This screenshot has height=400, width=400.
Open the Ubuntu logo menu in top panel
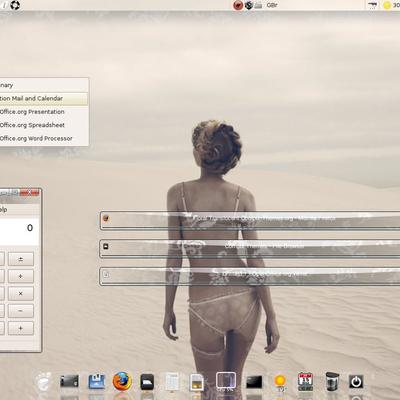15,5
